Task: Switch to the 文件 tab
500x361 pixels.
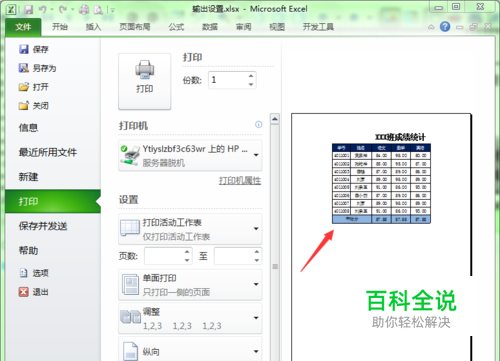Action: 23,27
